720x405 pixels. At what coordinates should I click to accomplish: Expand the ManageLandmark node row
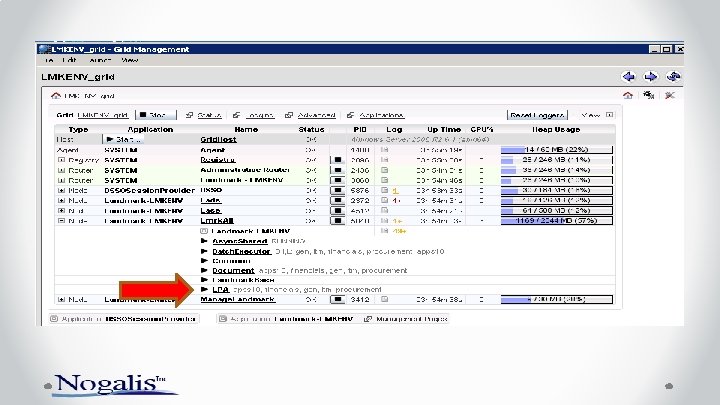coord(61,299)
